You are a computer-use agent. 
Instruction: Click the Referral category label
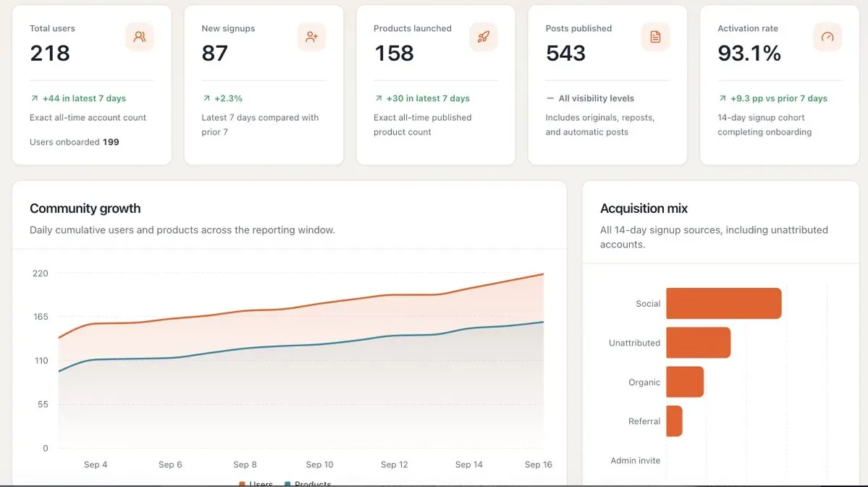pyautogui.click(x=644, y=421)
